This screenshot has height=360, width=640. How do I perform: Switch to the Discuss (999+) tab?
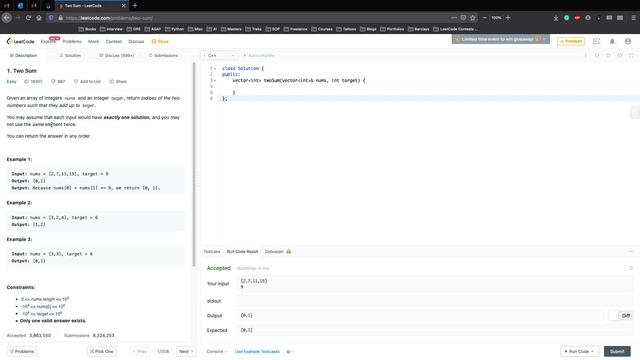coord(116,56)
